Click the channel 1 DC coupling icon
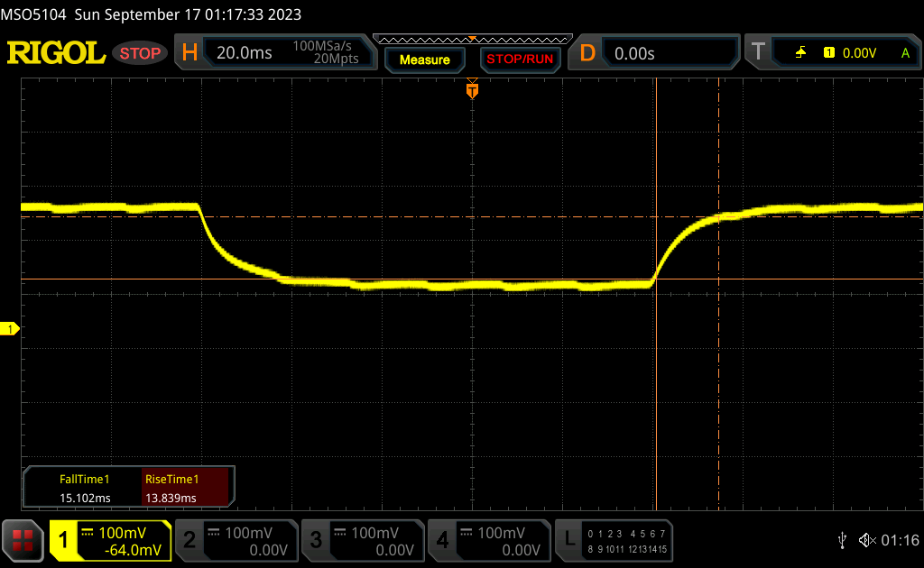 pos(88,532)
